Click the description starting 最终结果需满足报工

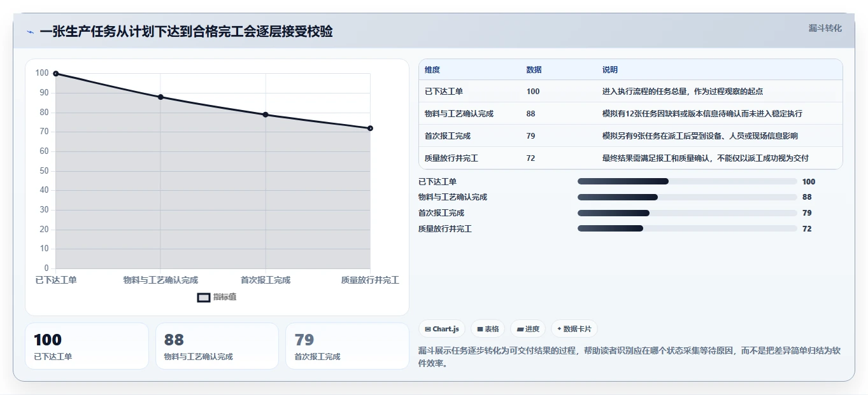pos(706,158)
